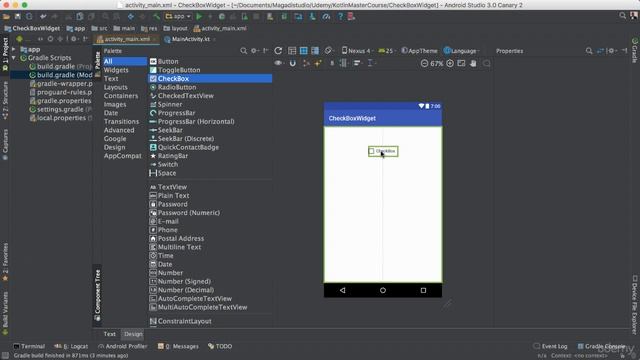Open the Build Variants side panel
The height and width of the screenshot is (360, 640).
click(x=5, y=312)
